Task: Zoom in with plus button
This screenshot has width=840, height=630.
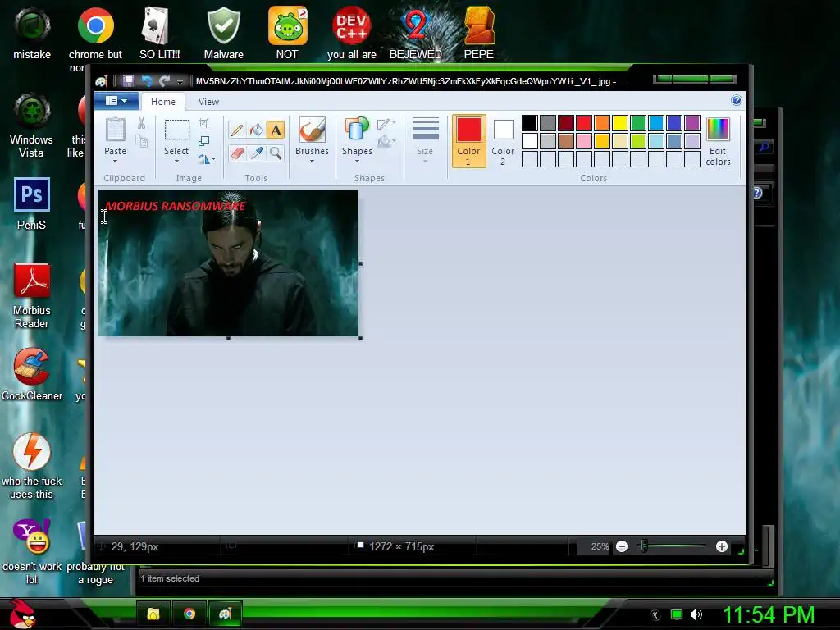Action: click(x=722, y=546)
